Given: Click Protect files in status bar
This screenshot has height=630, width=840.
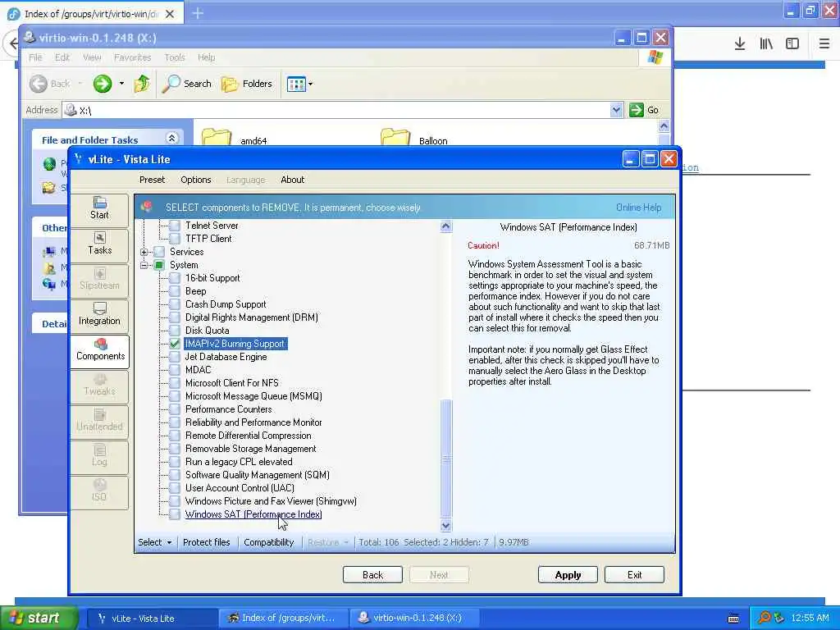Looking at the screenshot, I should pyautogui.click(x=206, y=542).
